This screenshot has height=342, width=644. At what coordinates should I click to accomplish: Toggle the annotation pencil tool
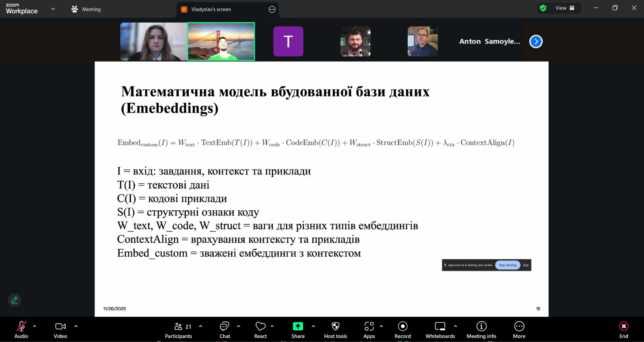(x=14, y=300)
